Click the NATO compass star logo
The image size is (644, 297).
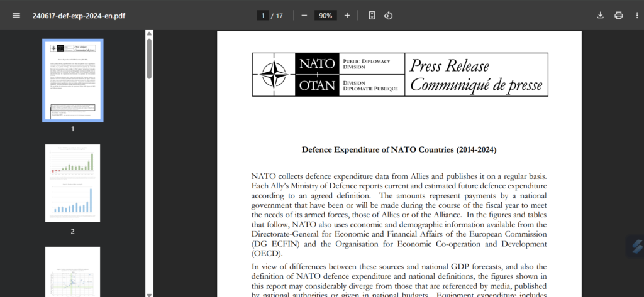[274, 75]
